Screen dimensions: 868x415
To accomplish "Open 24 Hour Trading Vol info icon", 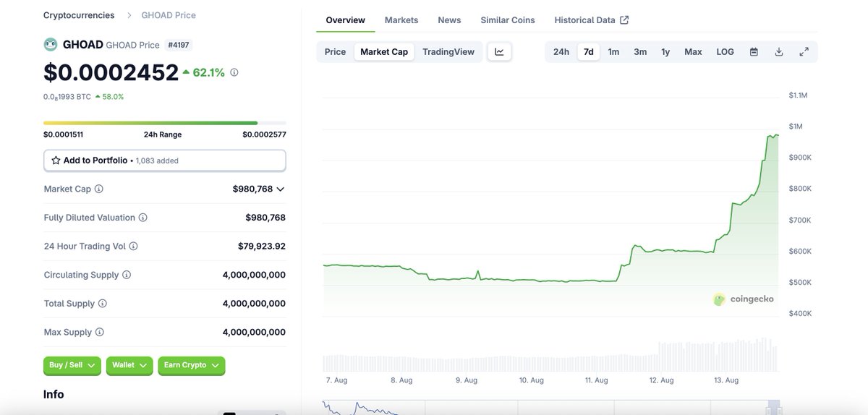I will 133,247.
